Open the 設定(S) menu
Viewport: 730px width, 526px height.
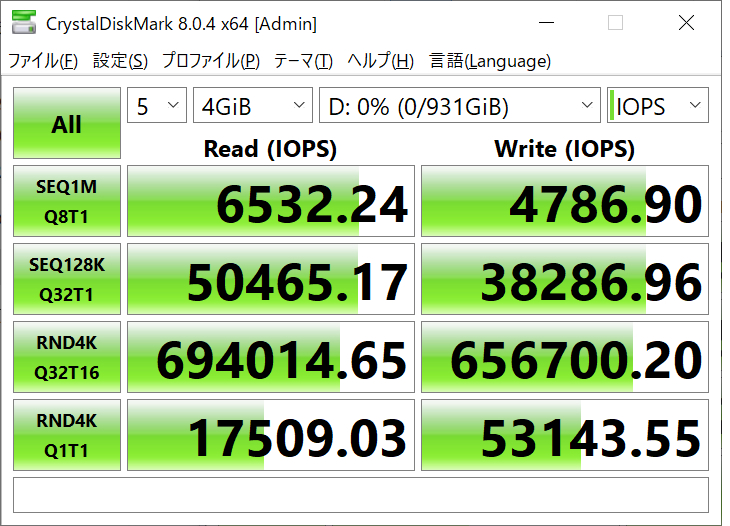pyautogui.click(x=120, y=61)
